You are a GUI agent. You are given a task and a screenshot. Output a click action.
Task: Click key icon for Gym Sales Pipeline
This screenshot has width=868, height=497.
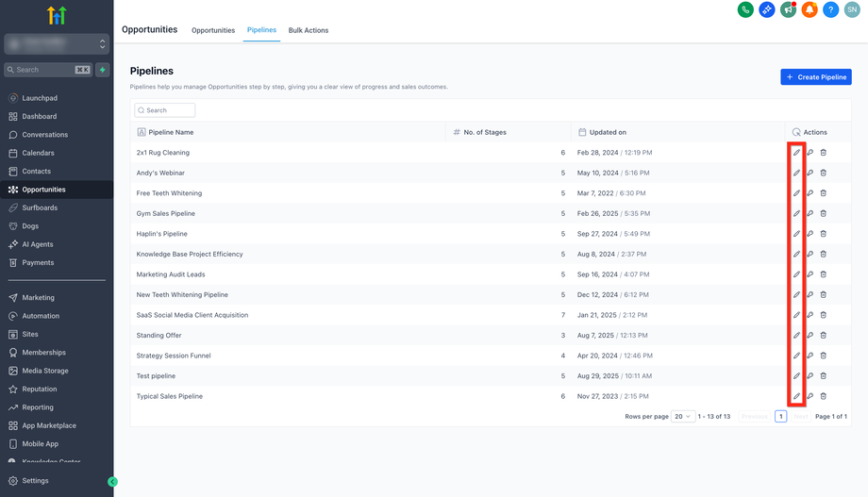pyautogui.click(x=810, y=213)
